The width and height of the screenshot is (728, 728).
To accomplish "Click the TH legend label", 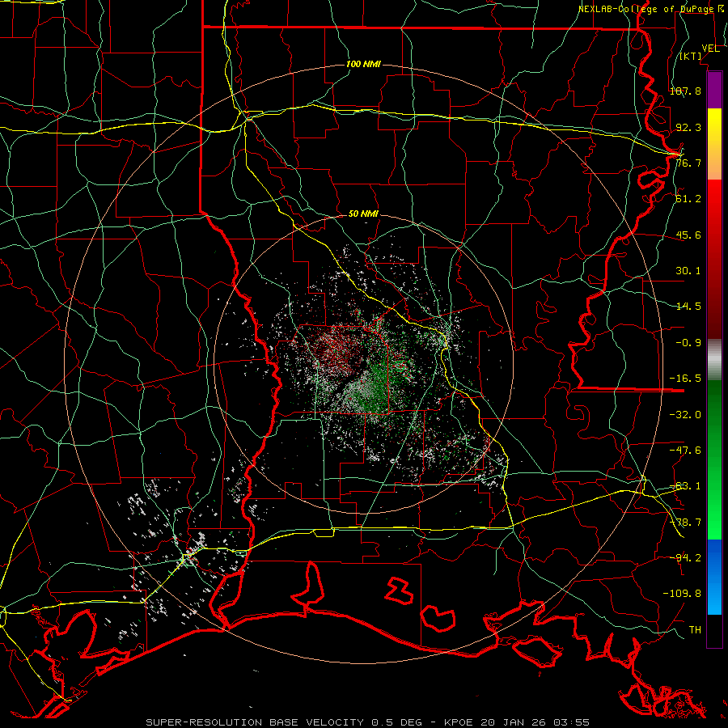I will (695, 630).
